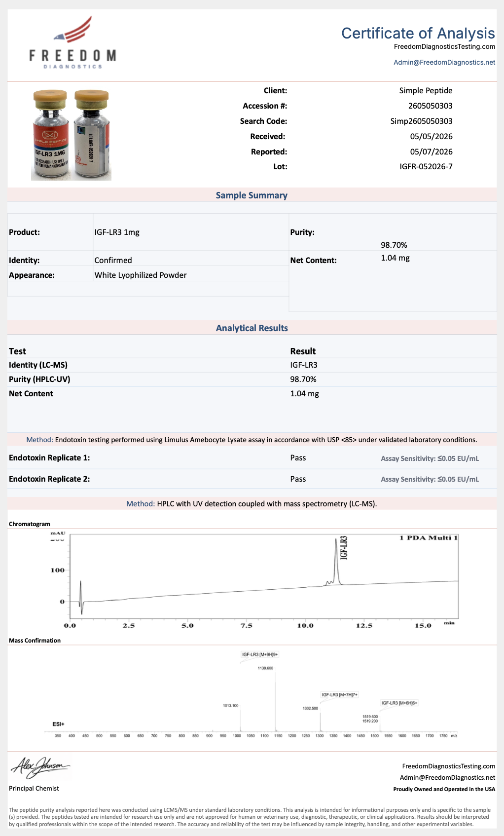
Task: Open the website link beneath the Certificate title
Action: tap(444, 47)
